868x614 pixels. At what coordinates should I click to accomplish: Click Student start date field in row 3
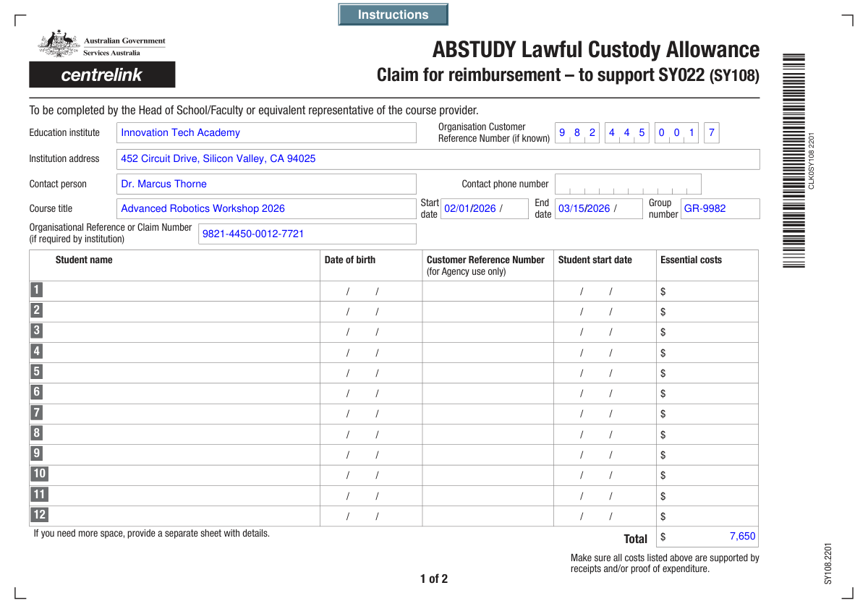(605, 332)
